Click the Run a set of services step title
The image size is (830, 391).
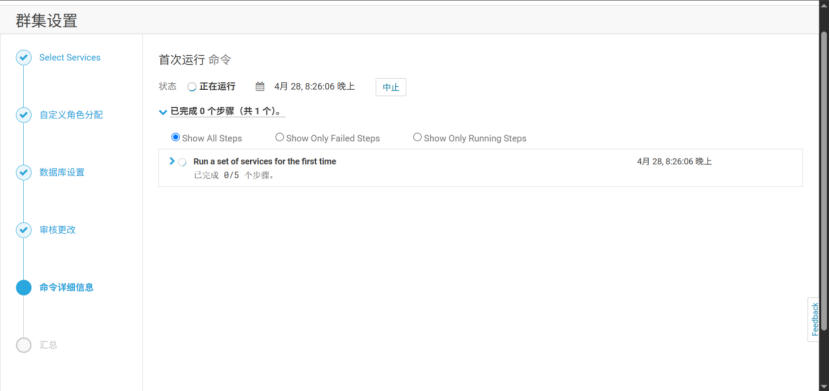pos(265,161)
